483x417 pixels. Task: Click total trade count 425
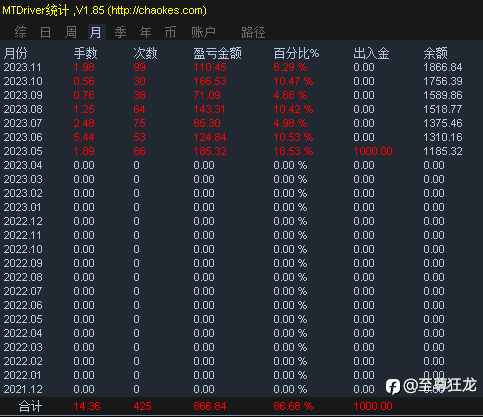142,406
